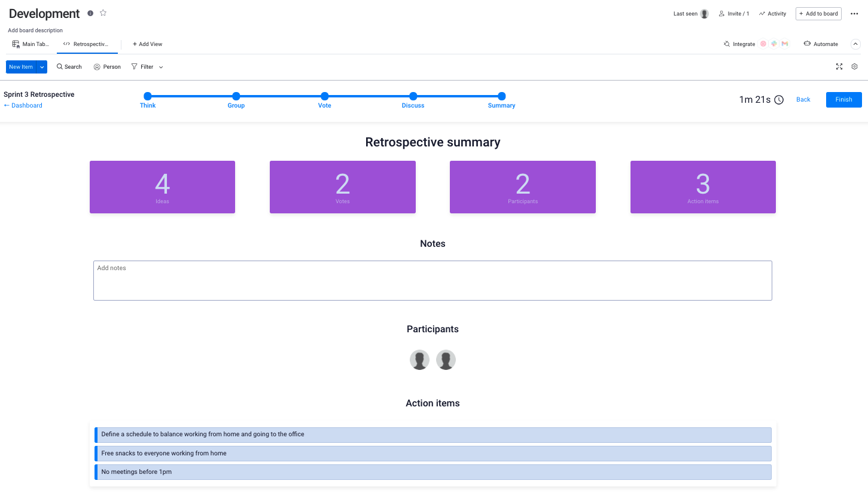
Task: Click the timer clock icon
Action: (x=779, y=100)
